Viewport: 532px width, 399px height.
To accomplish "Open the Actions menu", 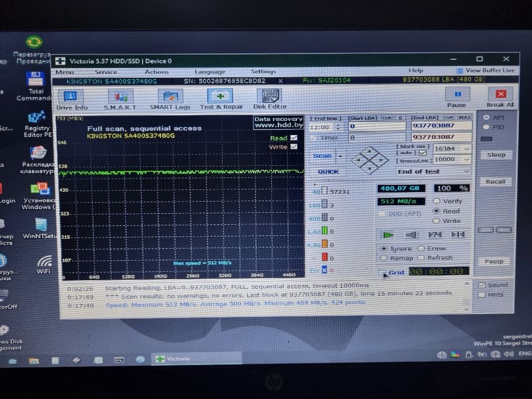I will pos(156,72).
